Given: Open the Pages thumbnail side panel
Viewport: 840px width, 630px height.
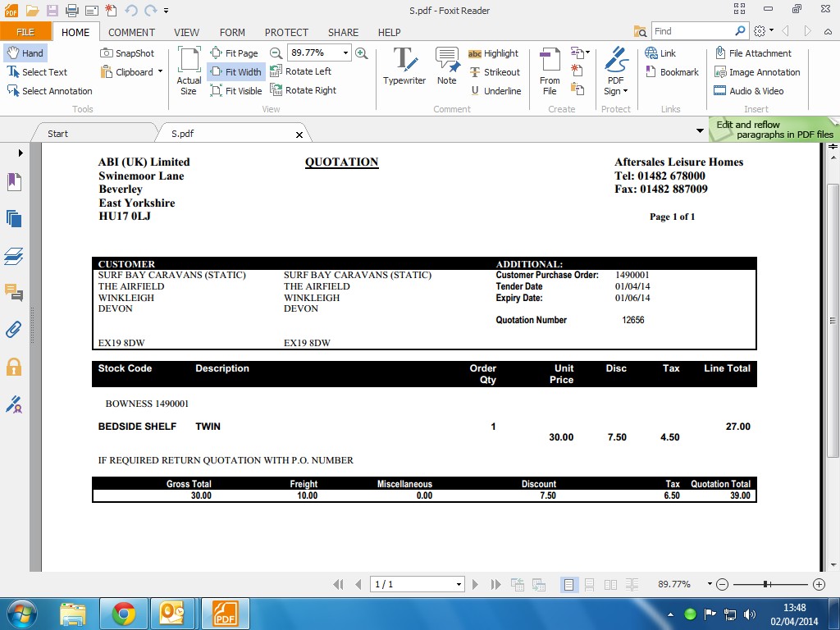Looking at the screenshot, I should point(14,218).
